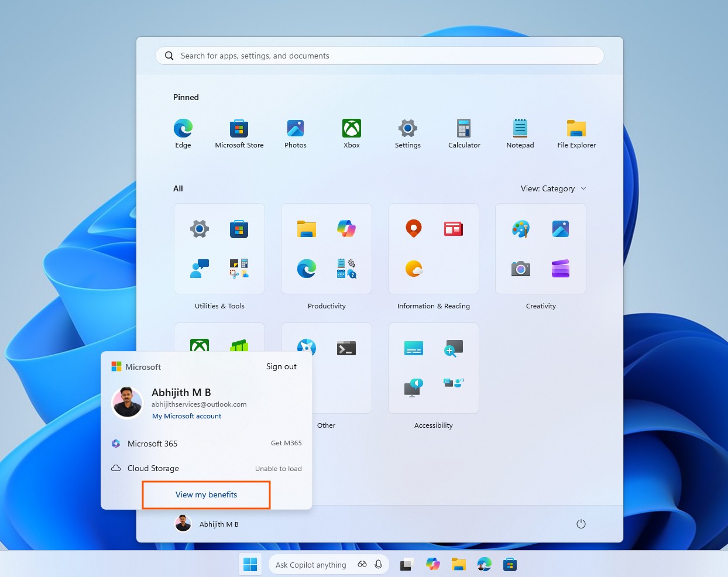The image size is (728, 577).
Task: Open My Microsoft account link
Action: tap(186, 416)
